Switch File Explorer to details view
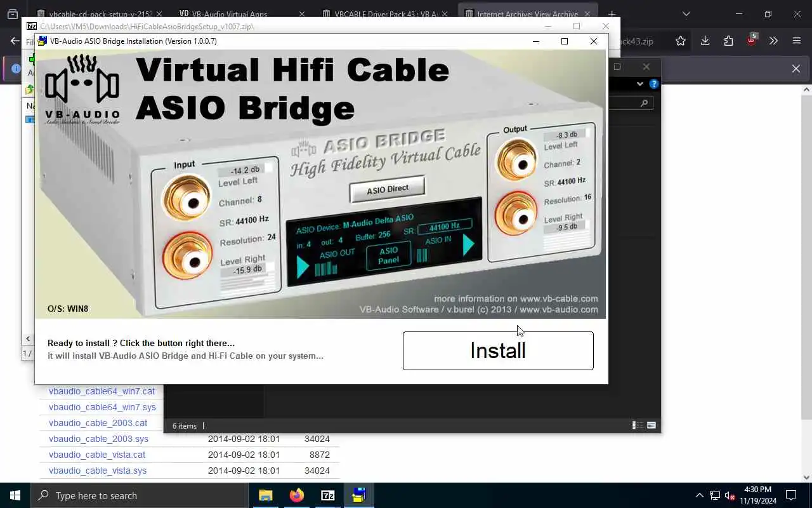This screenshot has height=508, width=812. [x=638, y=425]
